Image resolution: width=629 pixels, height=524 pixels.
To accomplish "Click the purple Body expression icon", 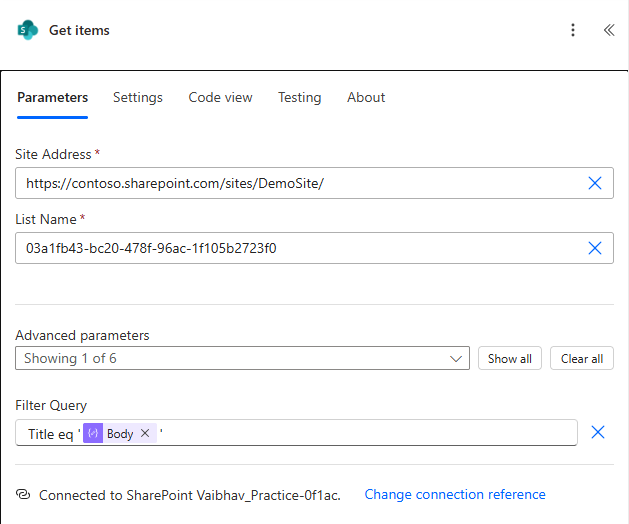I will 93,433.
